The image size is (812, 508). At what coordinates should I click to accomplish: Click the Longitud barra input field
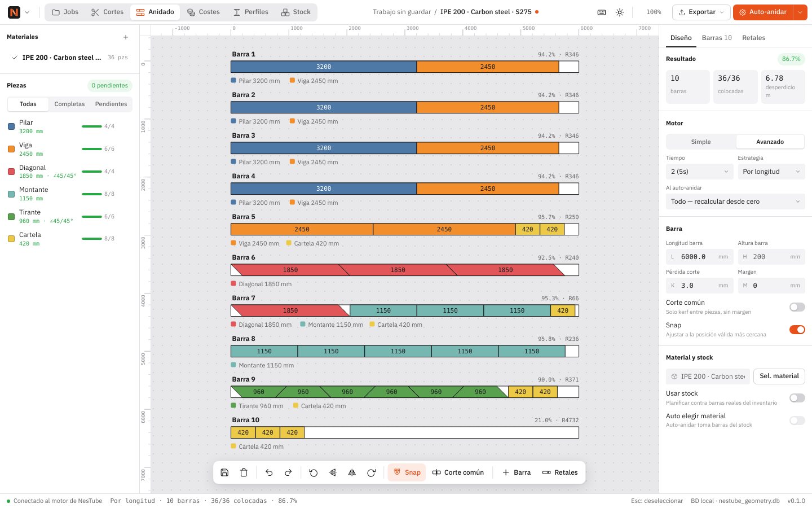pyautogui.click(x=699, y=257)
